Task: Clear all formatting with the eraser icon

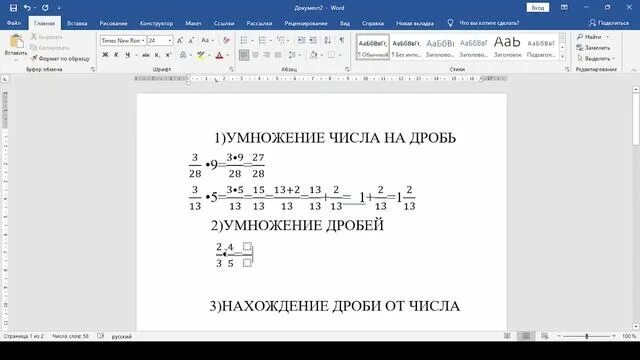Action: pyautogui.click(x=226, y=40)
